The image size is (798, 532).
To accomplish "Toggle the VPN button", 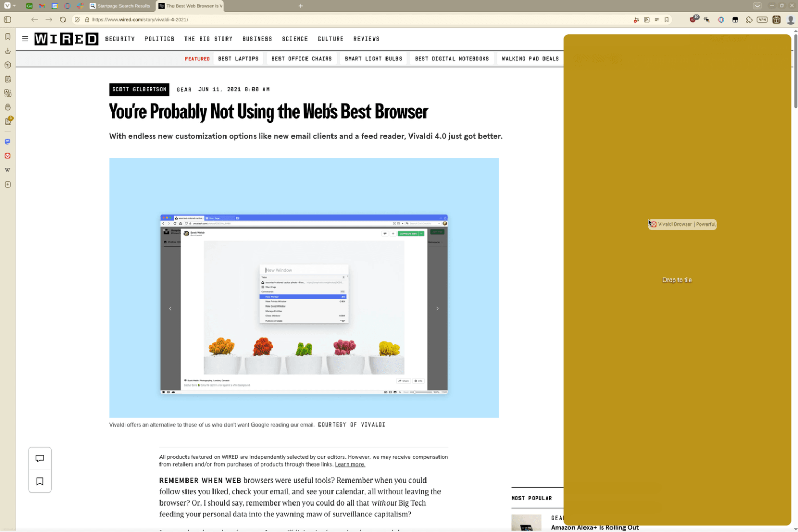I will 762,20.
